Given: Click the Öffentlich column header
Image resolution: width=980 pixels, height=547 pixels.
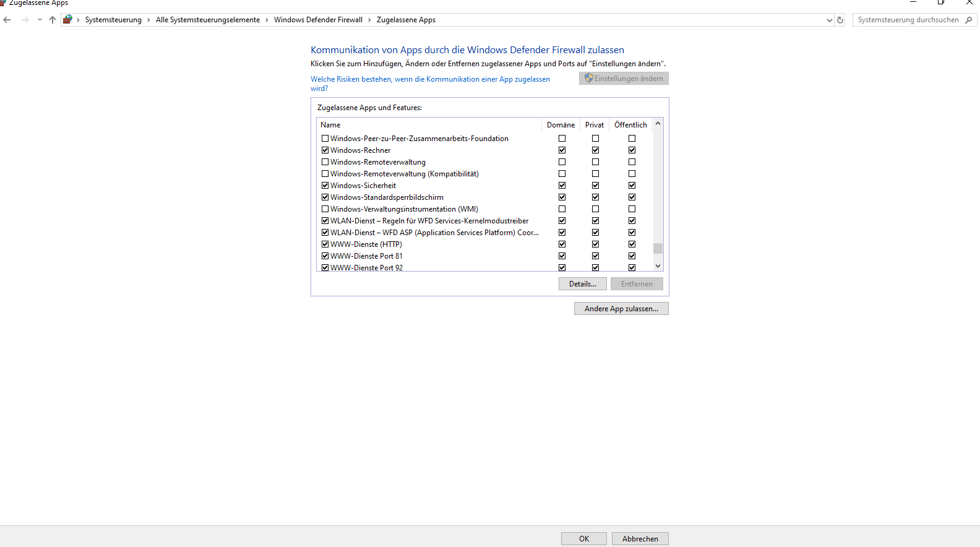Looking at the screenshot, I should point(630,125).
